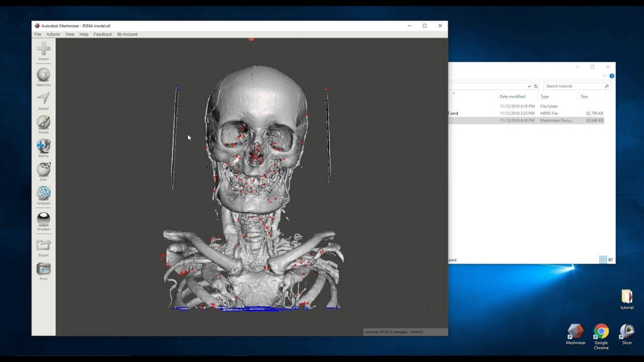Launch Google Chrome from the desktop
The width and height of the screenshot is (644, 362).
click(x=601, y=337)
